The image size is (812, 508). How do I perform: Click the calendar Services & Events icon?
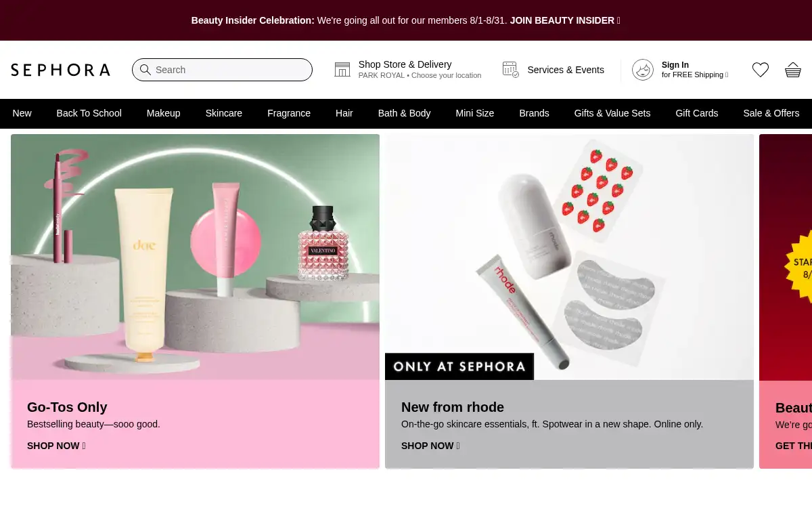pyautogui.click(x=511, y=69)
